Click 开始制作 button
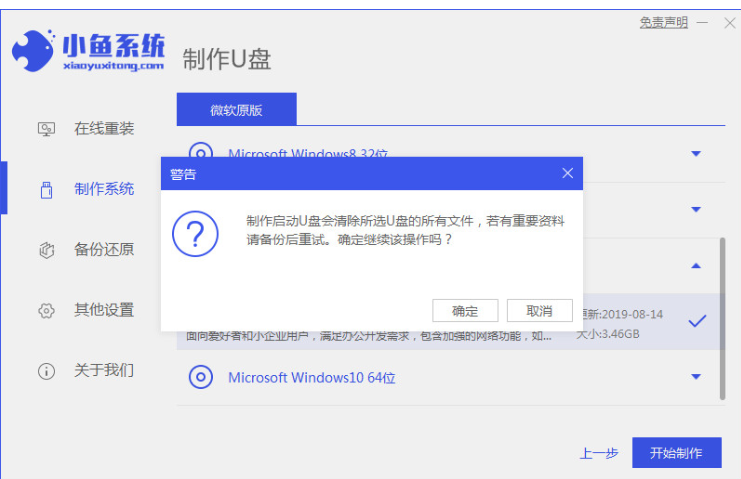 pyautogui.click(x=677, y=453)
